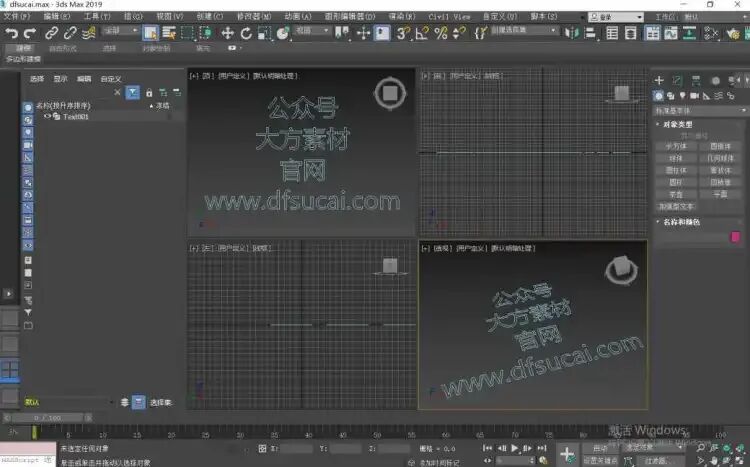Click the Align tool icon
The image size is (750, 467).
(x=590, y=33)
